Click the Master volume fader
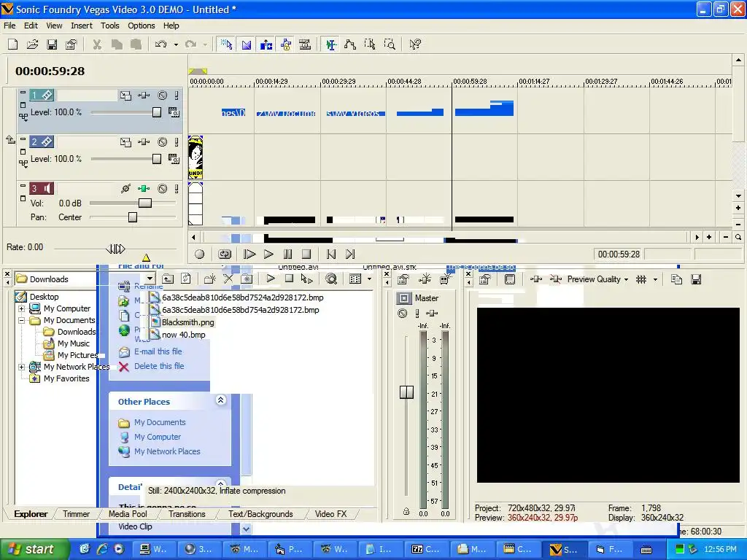The width and height of the screenshot is (747, 560). point(406,392)
